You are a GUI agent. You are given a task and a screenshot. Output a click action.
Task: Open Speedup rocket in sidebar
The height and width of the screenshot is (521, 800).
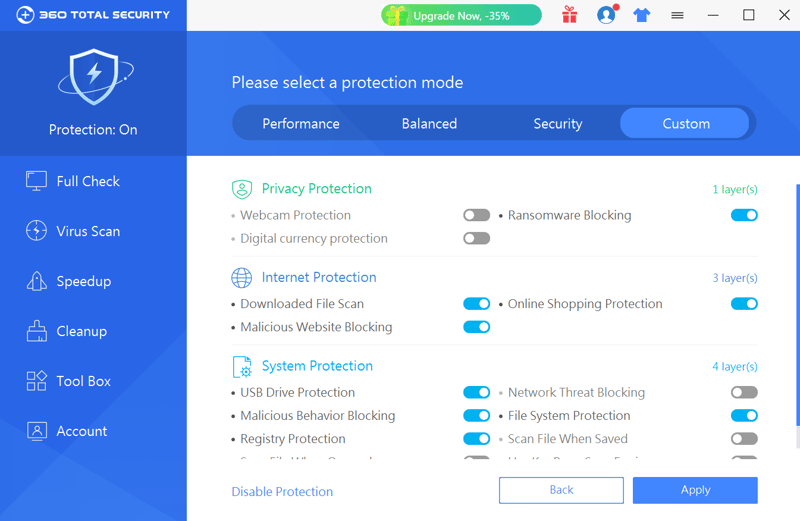(x=69, y=281)
